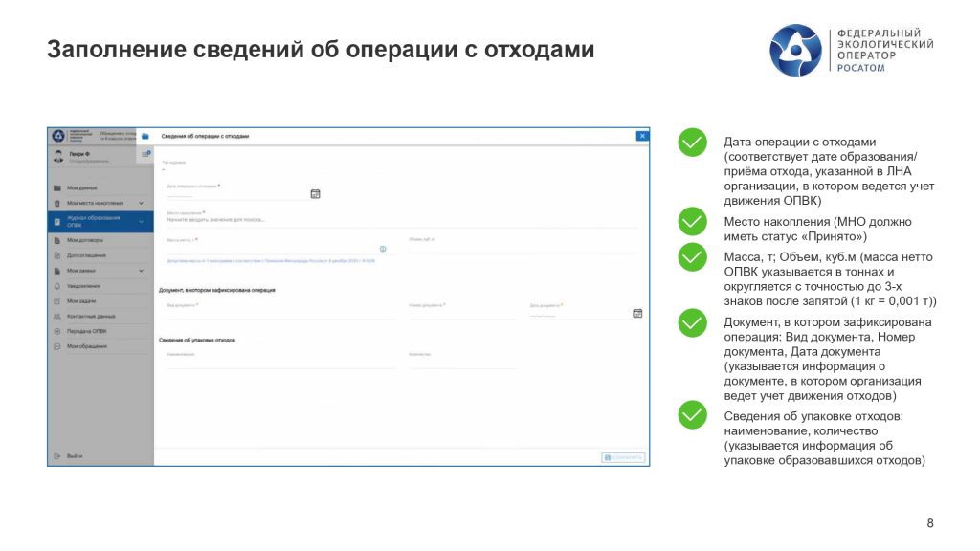Open calendar for operation date field

(x=315, y=193)
